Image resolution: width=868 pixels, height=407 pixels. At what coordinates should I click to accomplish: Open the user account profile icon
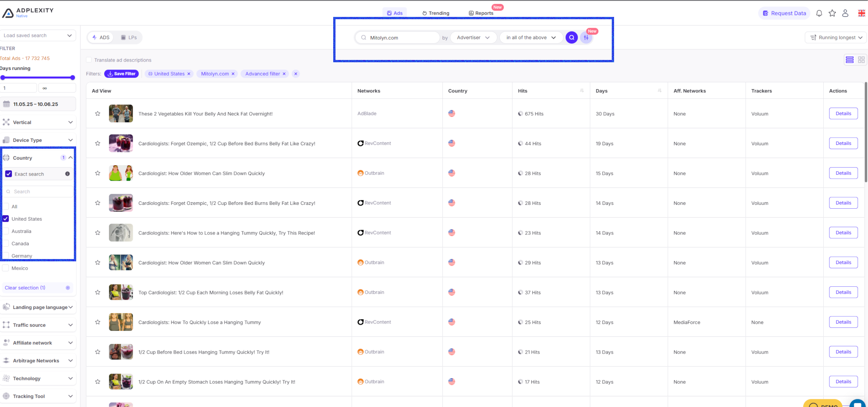845,13
